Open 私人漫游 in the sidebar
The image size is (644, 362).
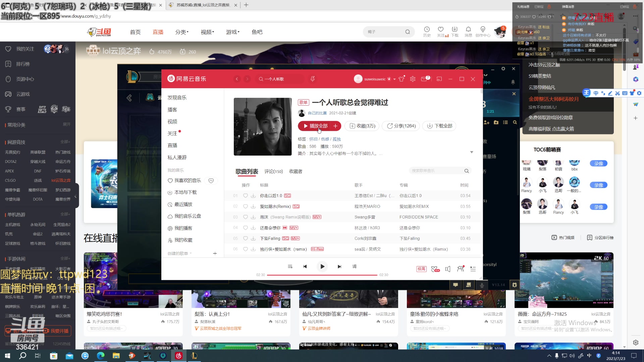177,157
